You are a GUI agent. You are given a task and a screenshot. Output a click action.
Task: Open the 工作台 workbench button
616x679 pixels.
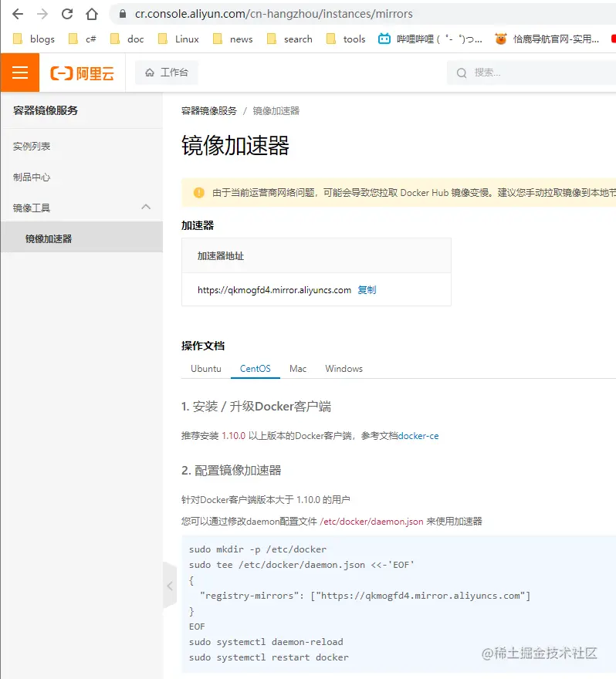167,73
